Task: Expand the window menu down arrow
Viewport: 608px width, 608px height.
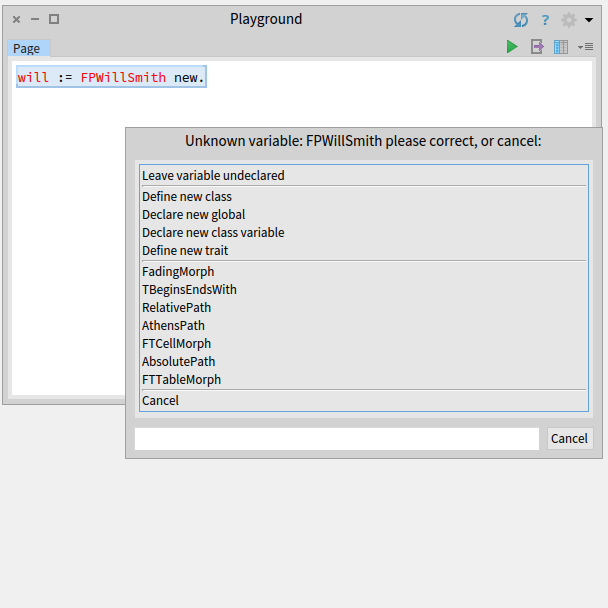Action: pos(589,20)
